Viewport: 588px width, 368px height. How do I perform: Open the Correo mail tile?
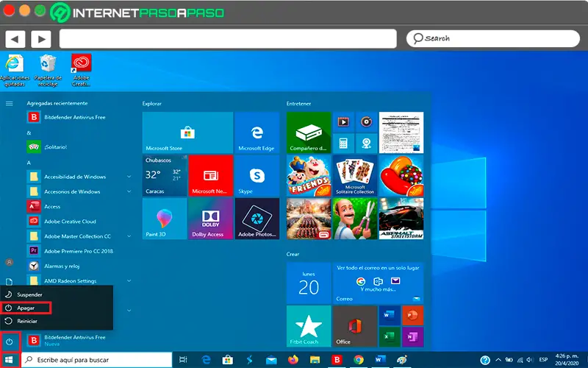378,283
